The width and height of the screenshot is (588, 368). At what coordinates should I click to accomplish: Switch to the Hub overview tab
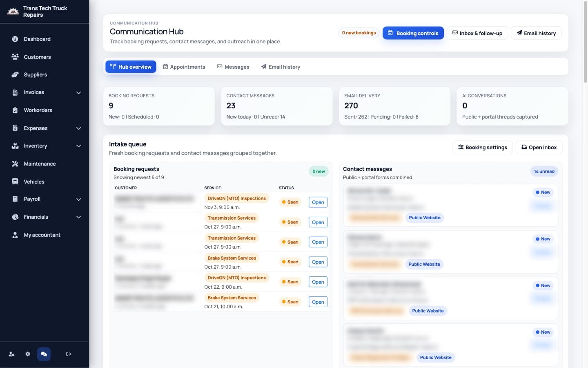point(131,67)
